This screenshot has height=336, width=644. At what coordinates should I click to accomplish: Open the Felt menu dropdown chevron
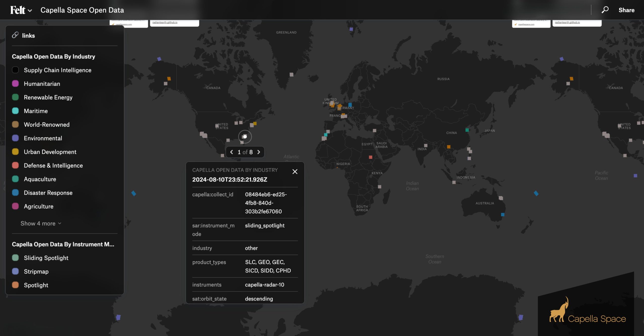(30, 11)
